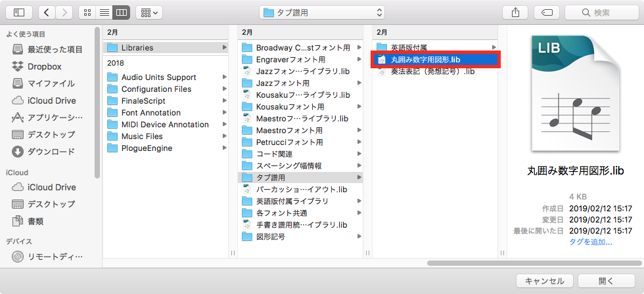Click the タグを追加… link
Image resolution: width=644 pixels, height=294 pixels.
(x=590, y=242)
